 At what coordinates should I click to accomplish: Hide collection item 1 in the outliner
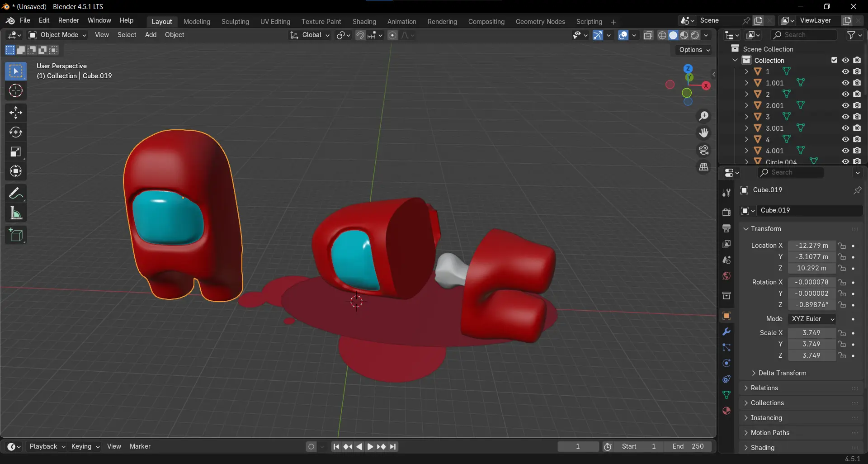845,71
